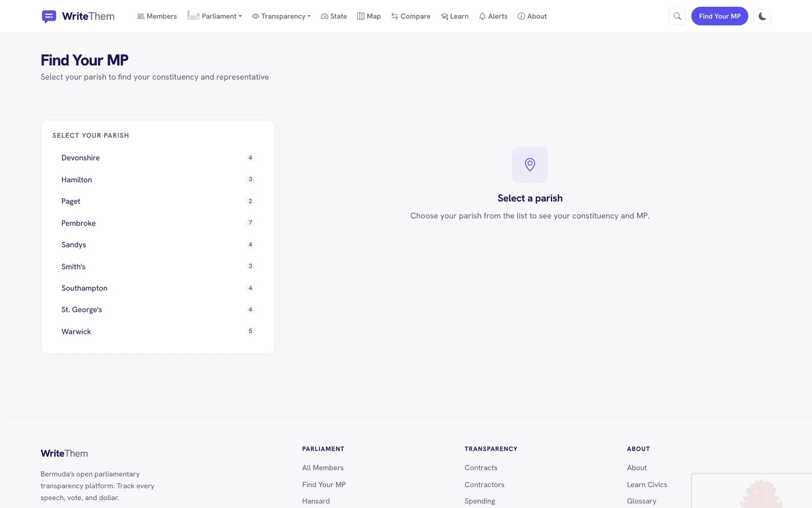Open the Learn Civics footer link

(647, 485)
